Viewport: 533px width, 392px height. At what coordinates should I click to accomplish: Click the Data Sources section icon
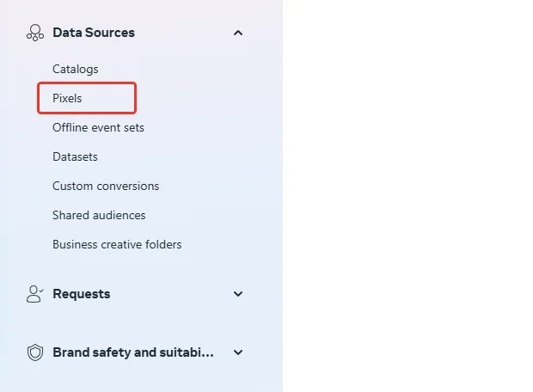[x=34, y=33]
